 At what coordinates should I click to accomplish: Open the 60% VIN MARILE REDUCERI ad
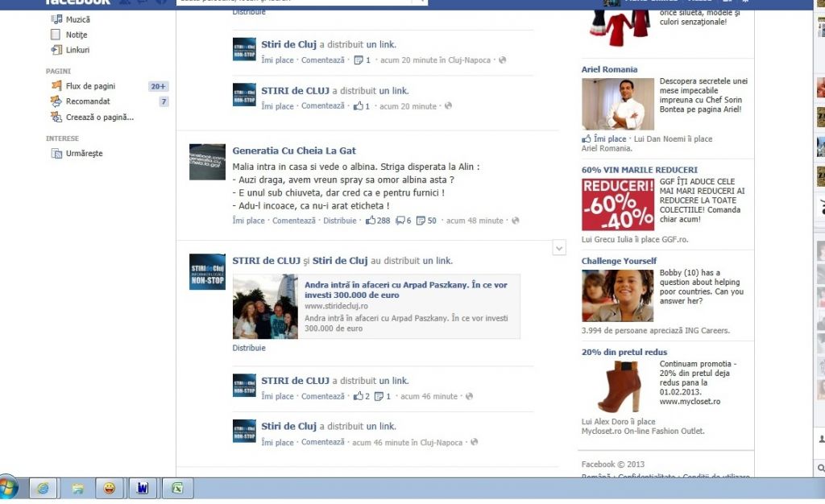639,170
